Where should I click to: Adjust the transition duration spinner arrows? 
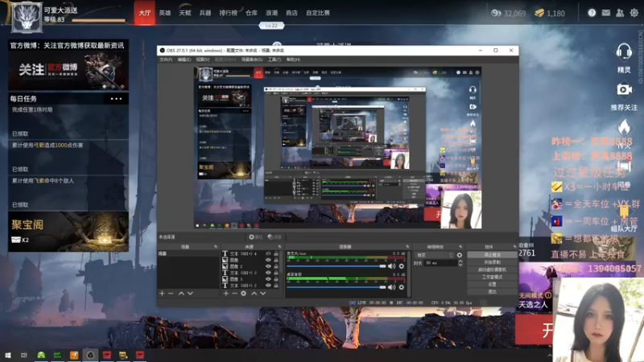[460, 263]
